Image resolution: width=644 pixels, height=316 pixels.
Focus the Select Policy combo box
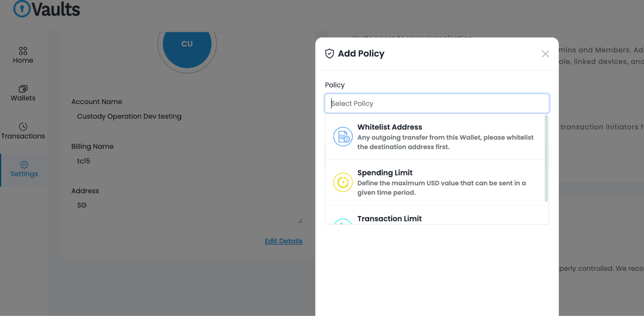pos(437,103)
